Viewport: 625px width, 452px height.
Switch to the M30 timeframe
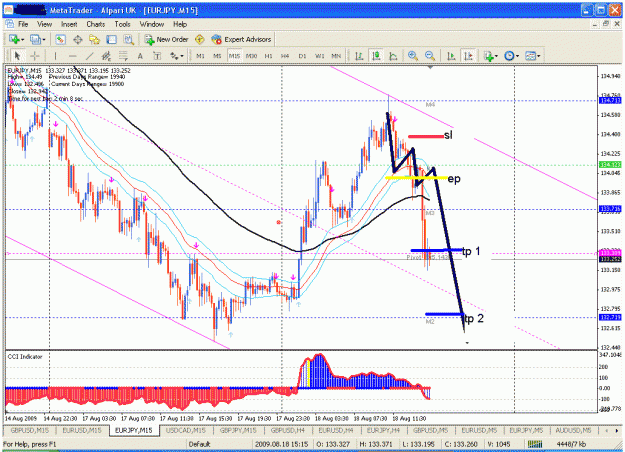252,56
